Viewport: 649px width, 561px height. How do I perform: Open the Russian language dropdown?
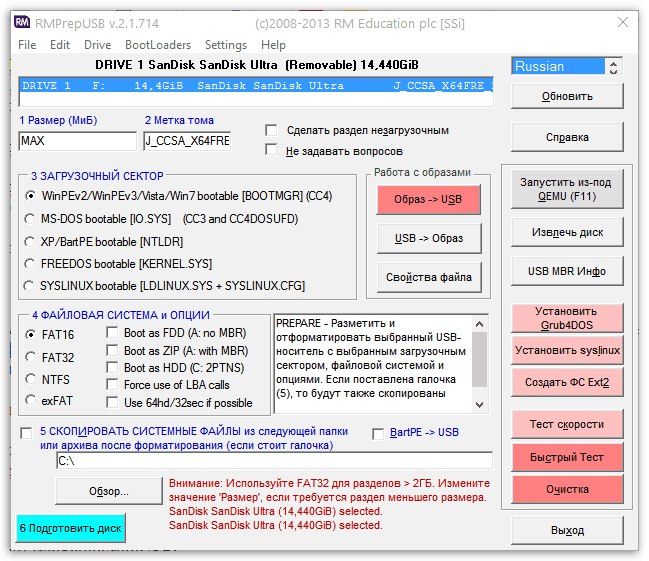[567, 66]
